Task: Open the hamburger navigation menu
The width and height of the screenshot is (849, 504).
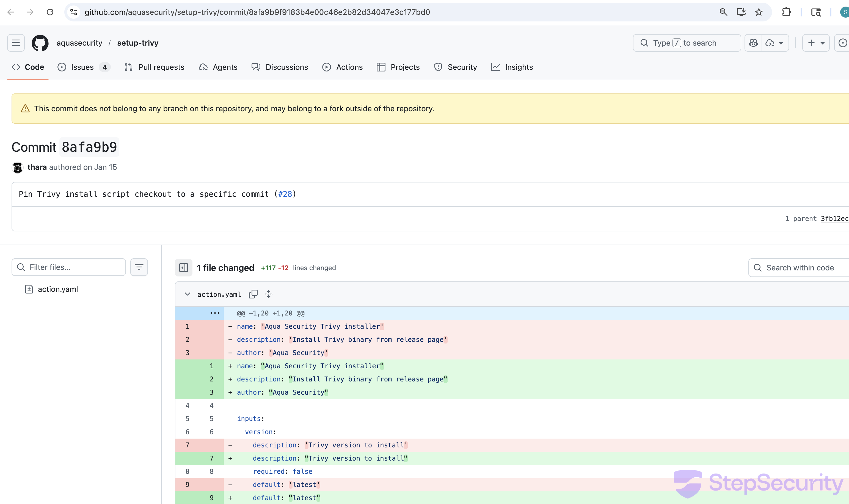Action: [16, 43]
